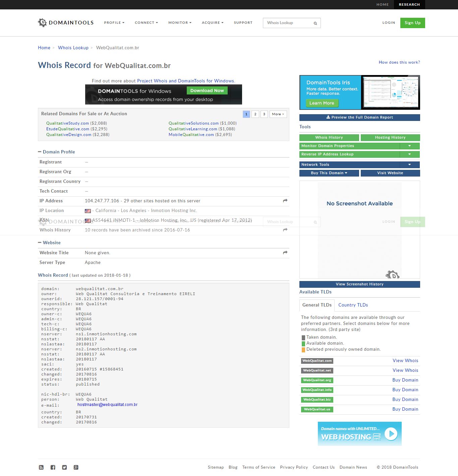Click share arrow on Whois History row
The width and height of the screenshot is (458, 476).
pyautogui.click(x=285, y=230)
